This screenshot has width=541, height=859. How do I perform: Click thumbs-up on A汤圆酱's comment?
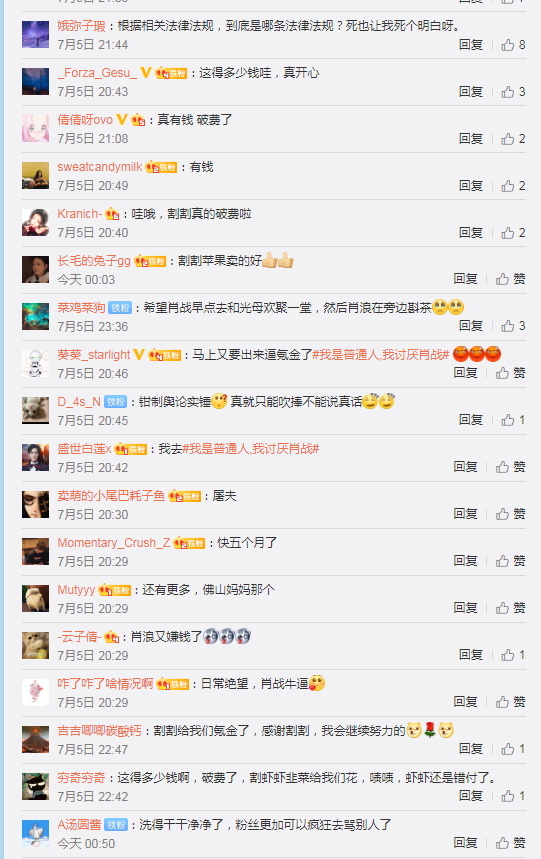pos(510,843)
